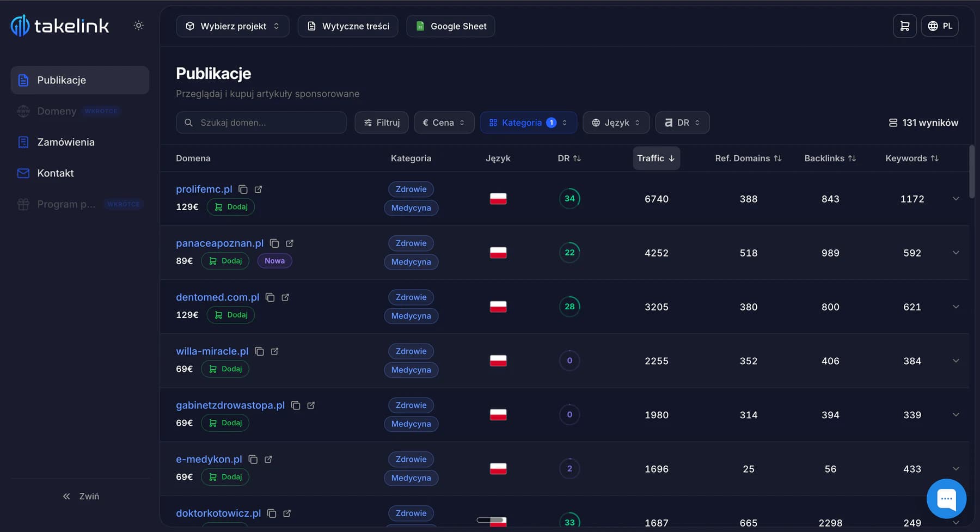Sort table by DR column

569,158
